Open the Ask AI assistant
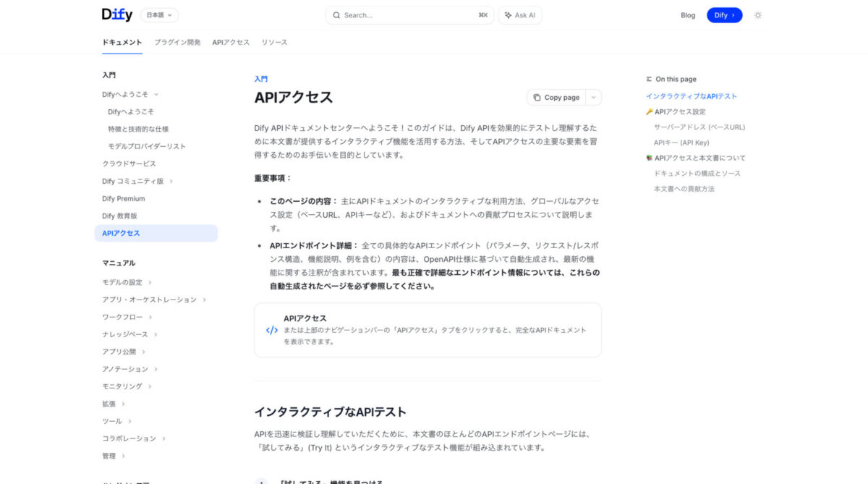The height and width of the screenshot is (484, 868). tap(519, 14)
